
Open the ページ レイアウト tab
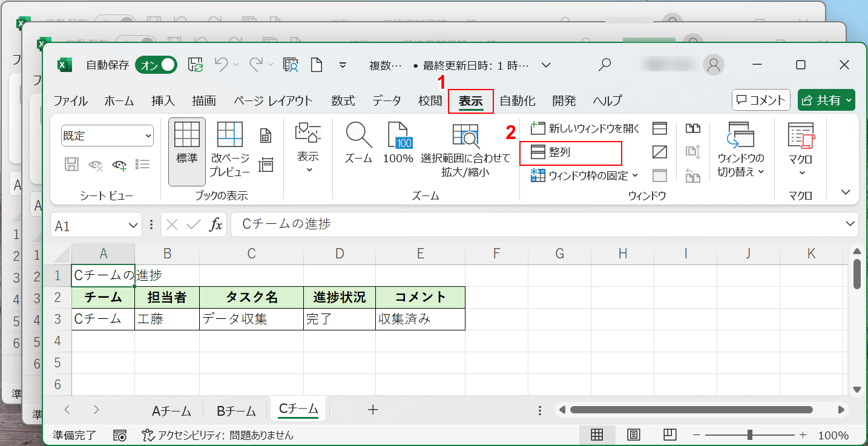click(273, 101)
